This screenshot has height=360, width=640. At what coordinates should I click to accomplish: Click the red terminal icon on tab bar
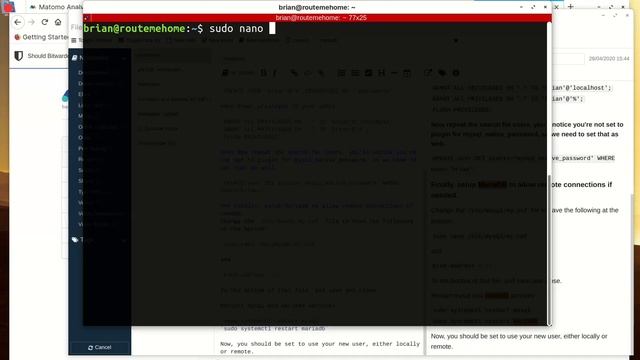pyautogui.click(x=86, y=18)
